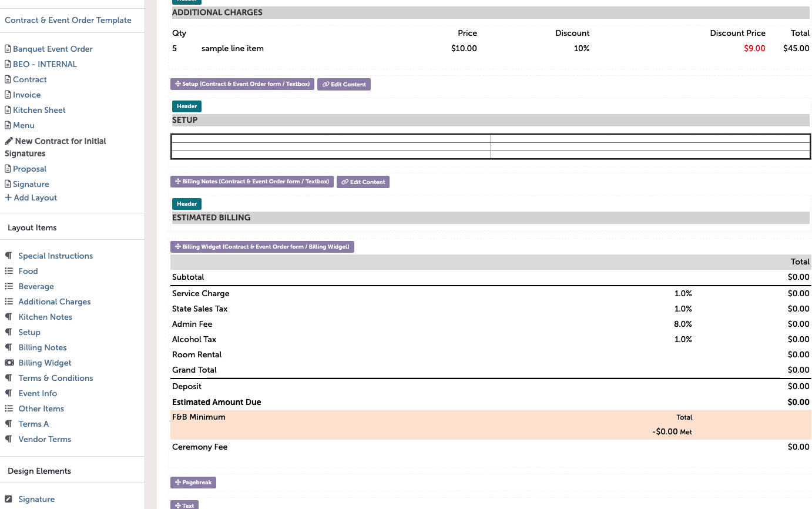Click the Text element badge at the bottom

click(x=184, y=505)
